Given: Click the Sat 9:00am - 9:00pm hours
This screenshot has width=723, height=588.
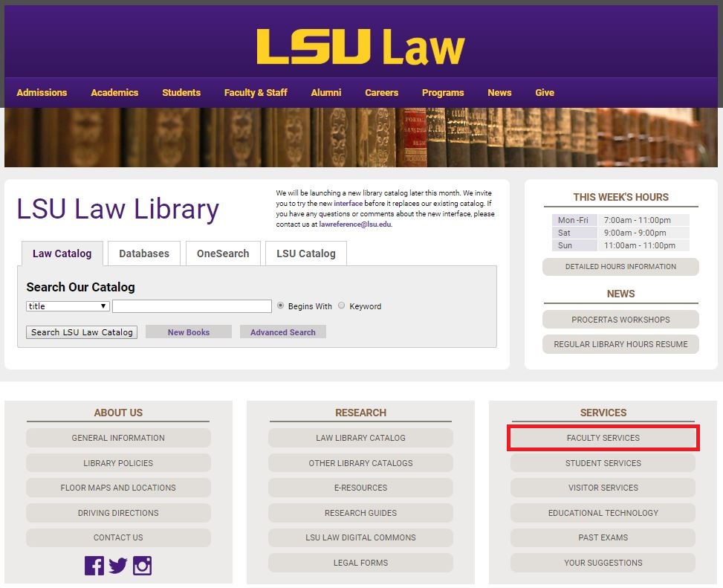Looking at the screenshot, I should (x=620, y=233).
